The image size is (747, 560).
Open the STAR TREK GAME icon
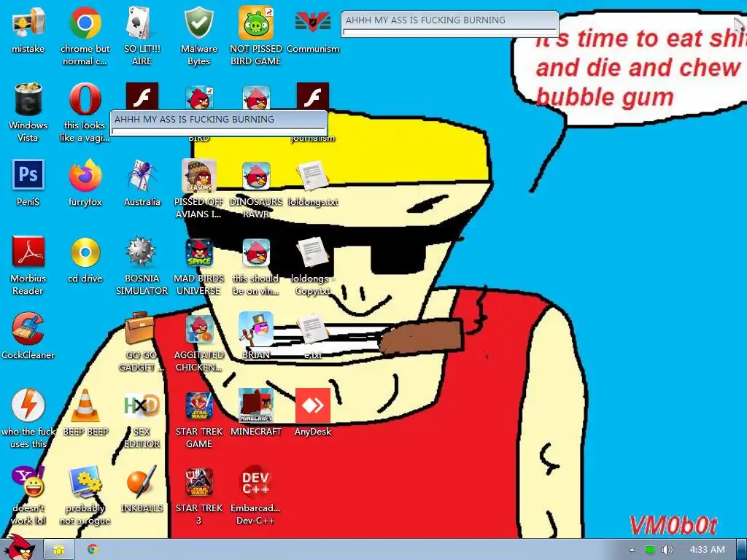(199, 405)
